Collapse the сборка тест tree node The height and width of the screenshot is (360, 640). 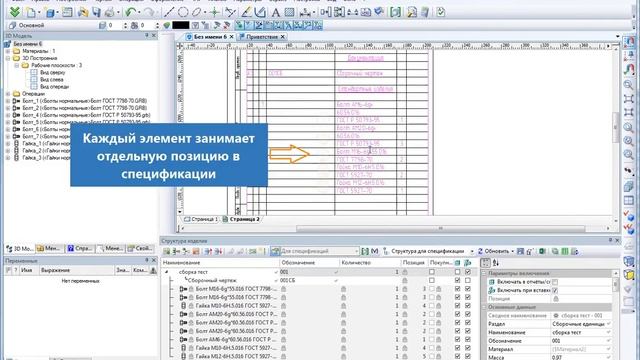(166, 272)
